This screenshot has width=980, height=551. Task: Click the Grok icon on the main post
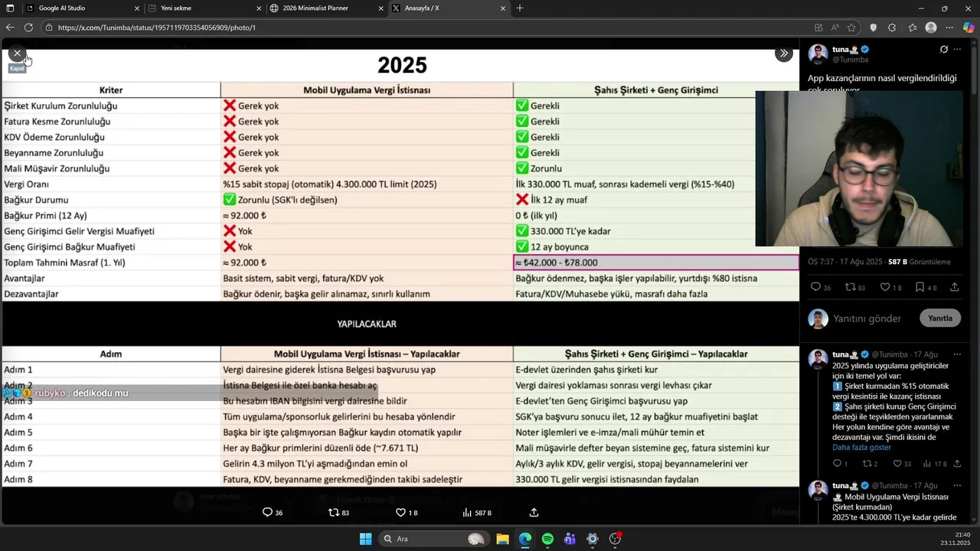click(x=944, y=50)
